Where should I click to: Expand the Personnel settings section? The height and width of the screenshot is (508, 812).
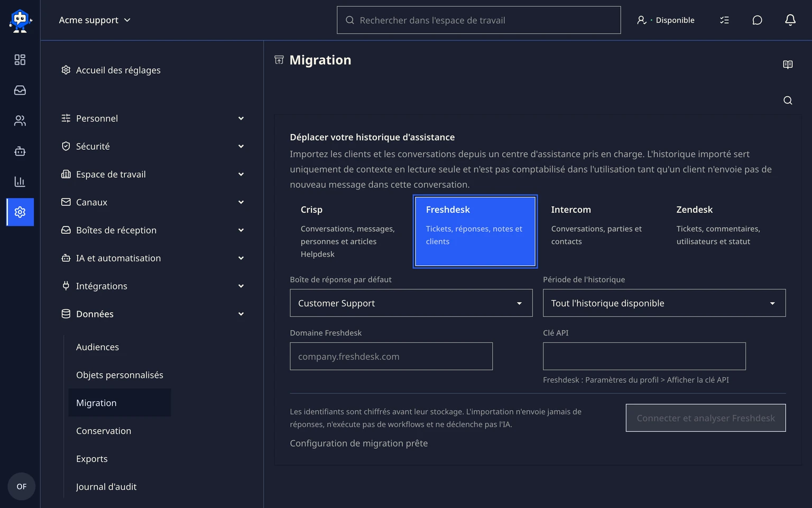pos(153,119)
